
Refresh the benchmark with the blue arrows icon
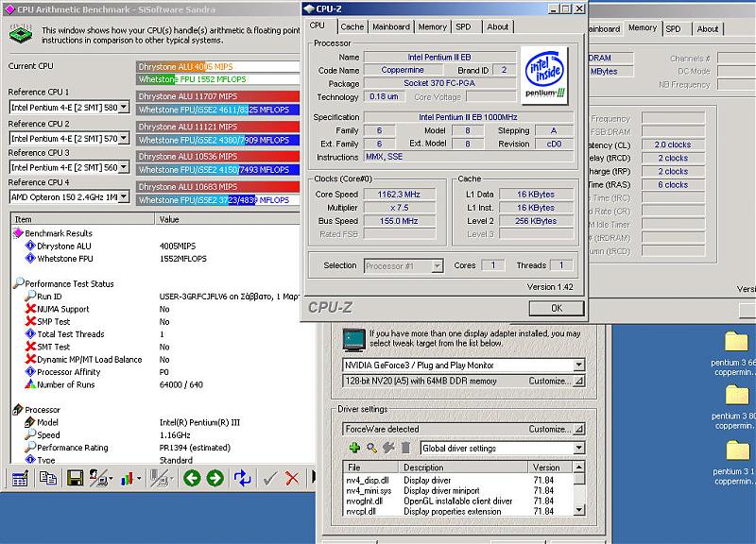(242, 478)
